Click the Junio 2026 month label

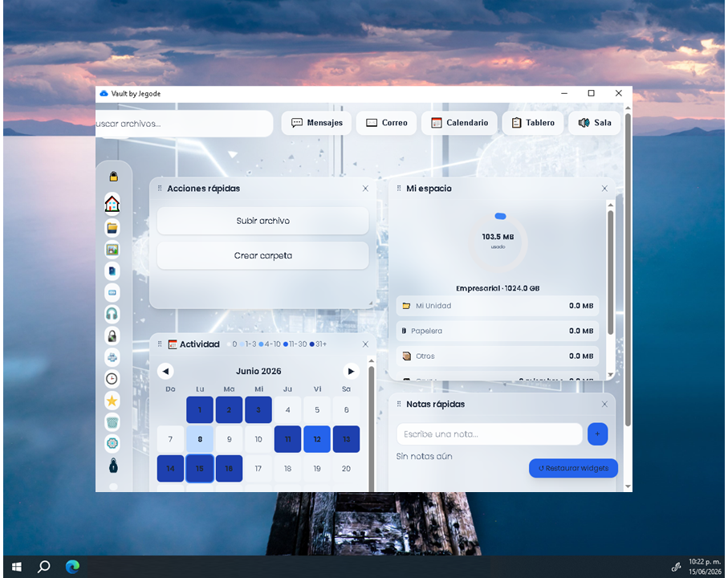click(x=258, y=371)
